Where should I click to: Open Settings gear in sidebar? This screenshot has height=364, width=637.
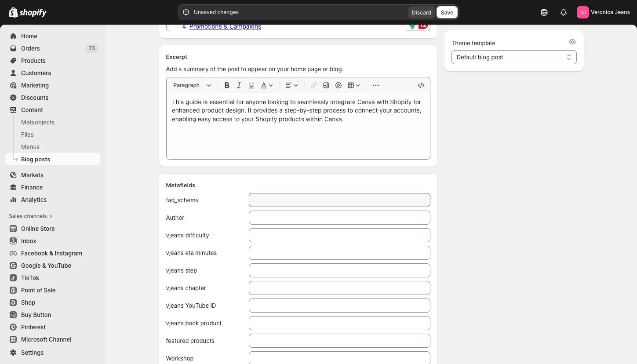(x=13, y=353)
